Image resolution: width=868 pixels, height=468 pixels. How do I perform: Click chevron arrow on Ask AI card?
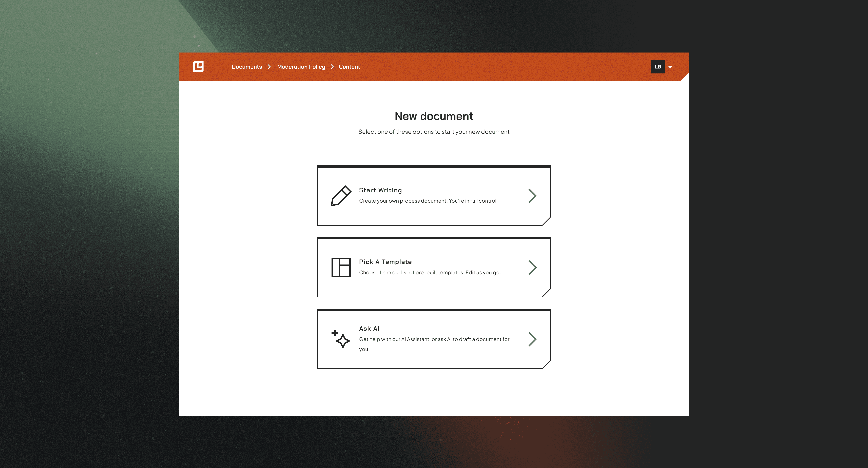pyautogui.click(x=532, y=339)
